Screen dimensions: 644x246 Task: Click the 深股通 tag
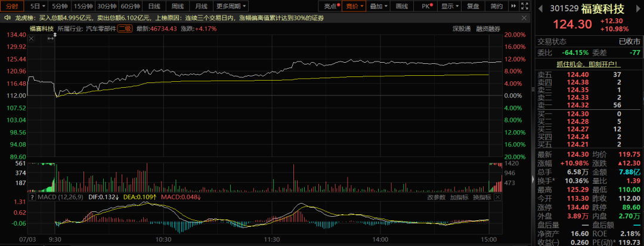(462, 29)
